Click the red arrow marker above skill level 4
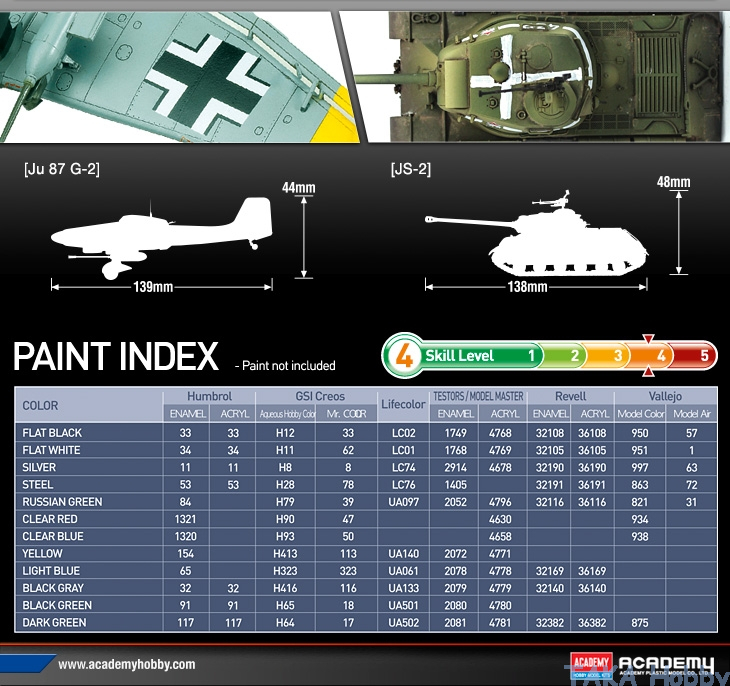Image resolution: width=730 pixels, height=686 pixels. tap(648, 340)
